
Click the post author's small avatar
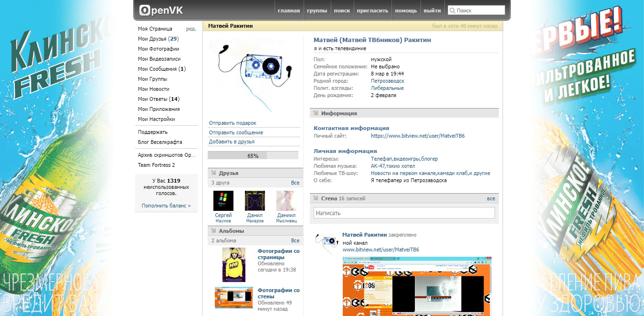(326, 243)
